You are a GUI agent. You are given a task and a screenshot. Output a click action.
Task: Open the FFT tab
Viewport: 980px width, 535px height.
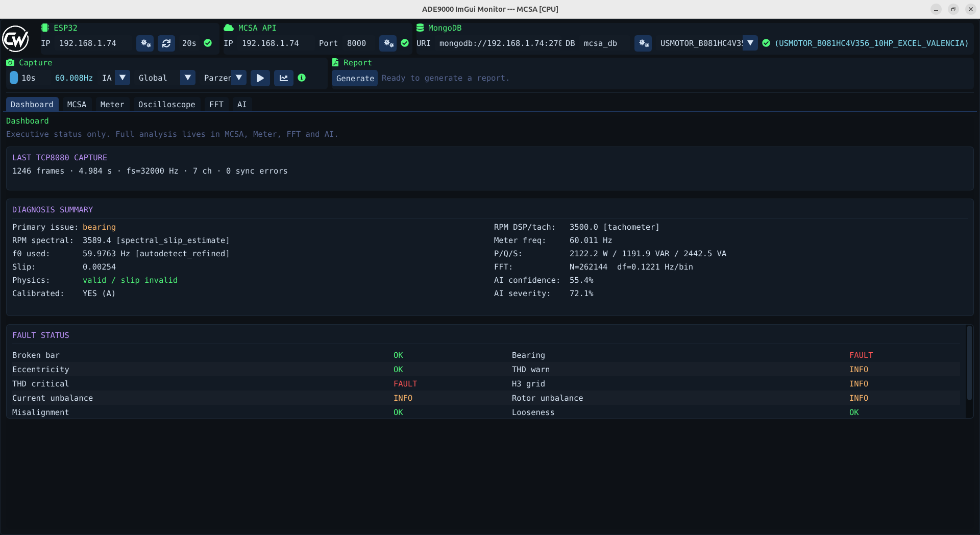[216, 105]
